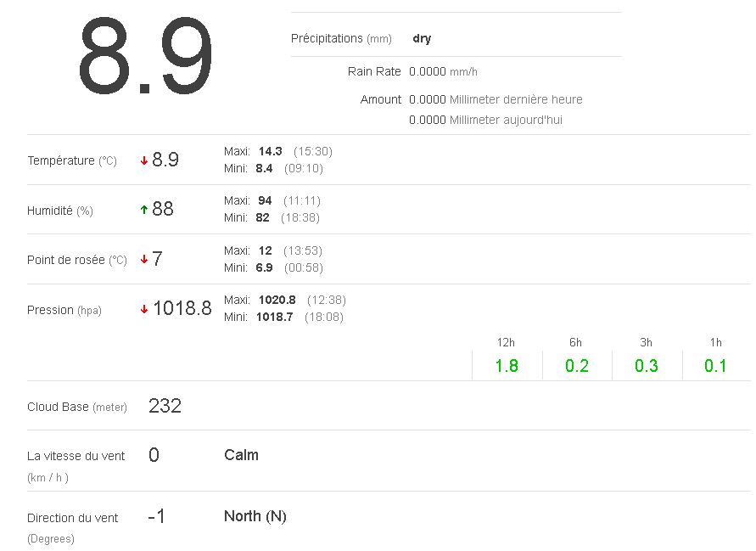Image resolution: width=756 pixels, height=551 pixels.
Task: Click the large 8.9 temperature reading
Action: [x=145, y=58]
